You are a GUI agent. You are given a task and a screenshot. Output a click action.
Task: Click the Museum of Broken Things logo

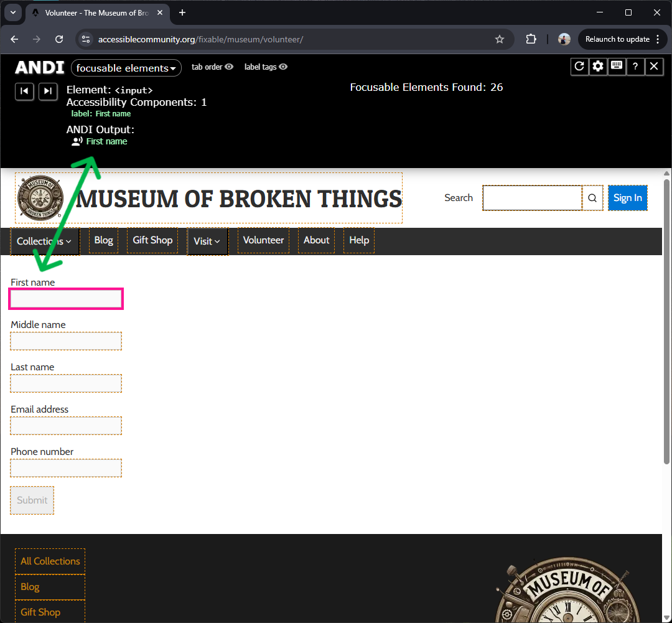coord(40,198)
